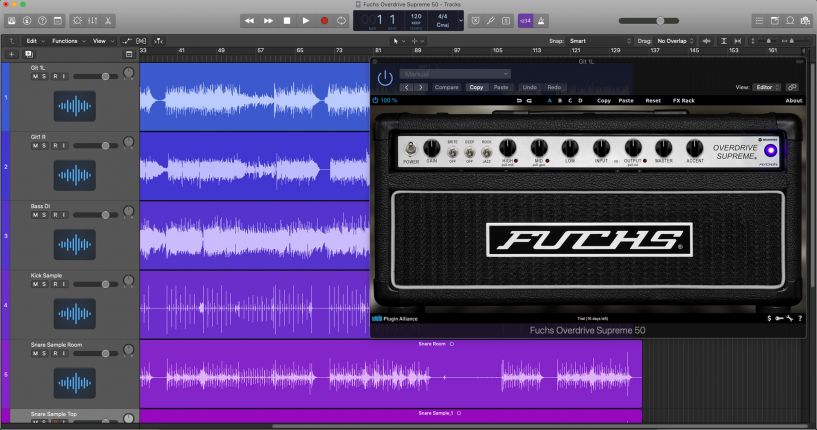Toggle the Flex show/hide icon
This screenshot has width=817, height=430.
tap(141, 41)
